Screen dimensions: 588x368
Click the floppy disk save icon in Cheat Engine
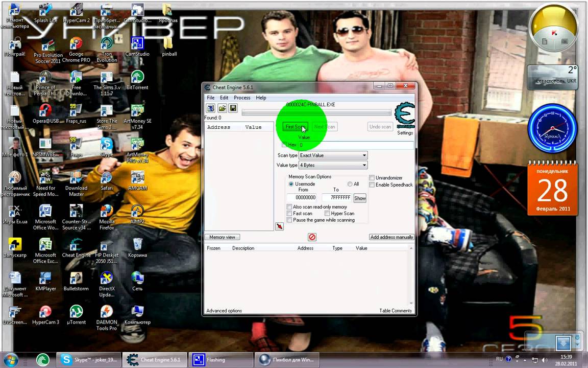tap(233, 108)
